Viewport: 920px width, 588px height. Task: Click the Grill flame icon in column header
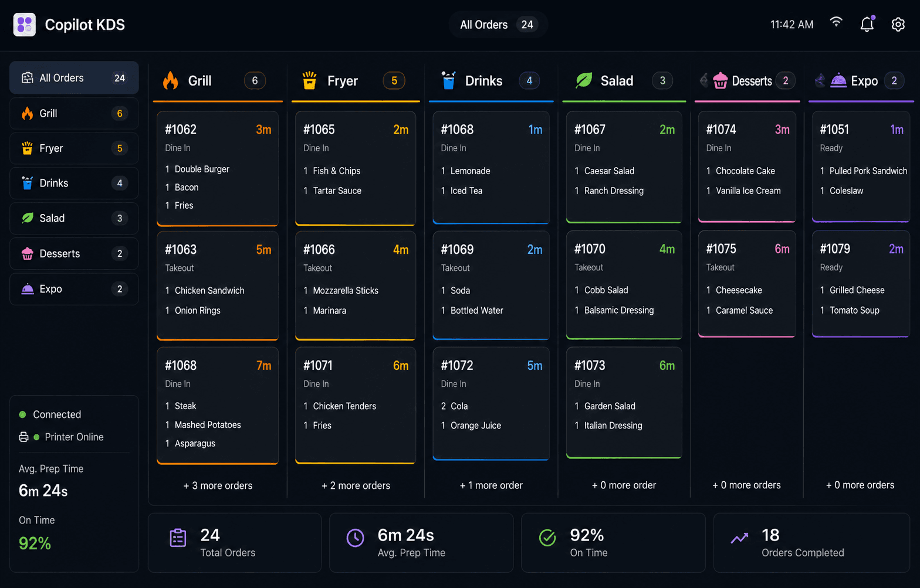(171, 80)
